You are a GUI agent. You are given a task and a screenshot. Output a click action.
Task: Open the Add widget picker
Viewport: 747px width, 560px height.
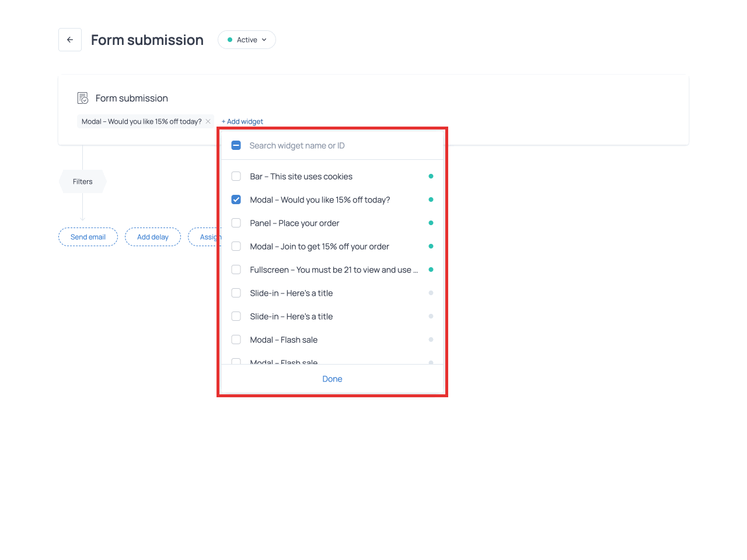[242, 121]
